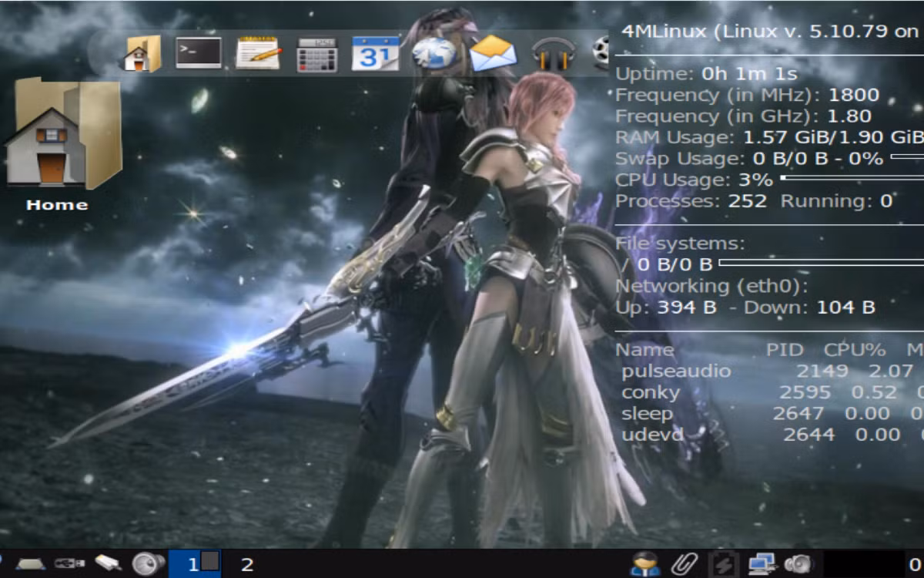The height and width of the screenshot is (578, 924).
Task: Click the speaker icon in taskbar launcher
Action: [x=147, y=564]
